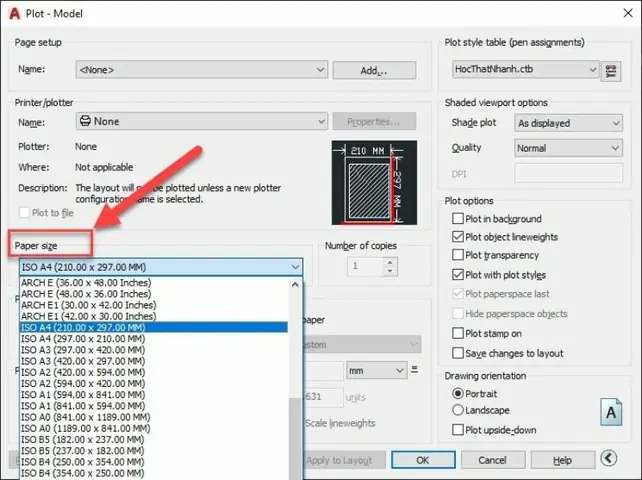Open the Shade plot As displayed dropdown
Image resolution: width=642 pixels, height=480 pixels.
(568, 123)
